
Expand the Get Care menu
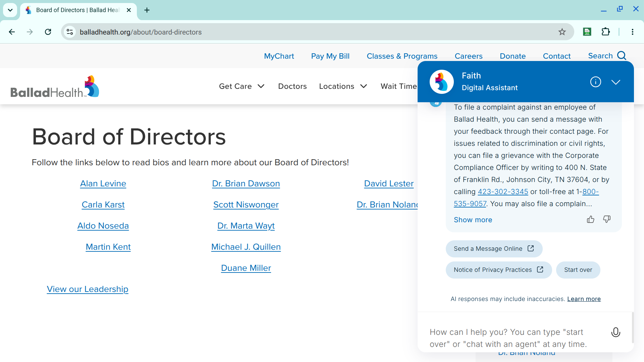coord(242,86)
